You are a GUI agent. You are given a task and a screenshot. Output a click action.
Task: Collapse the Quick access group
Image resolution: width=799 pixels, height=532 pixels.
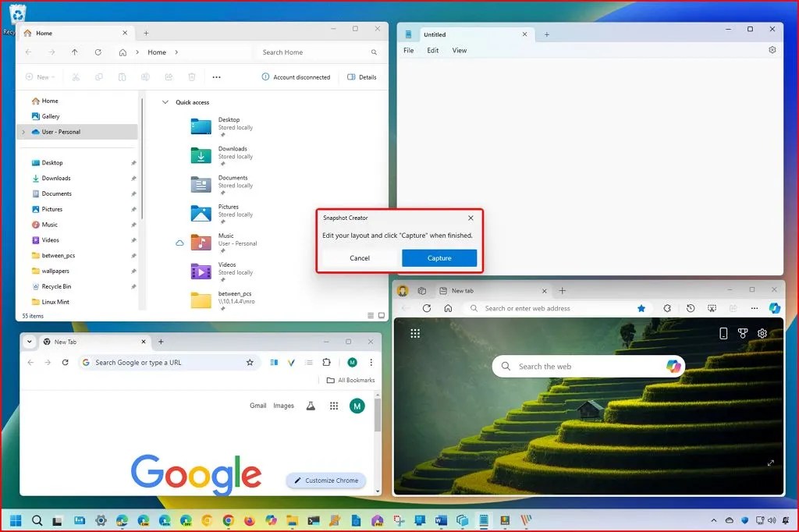[x=165, y=102]
